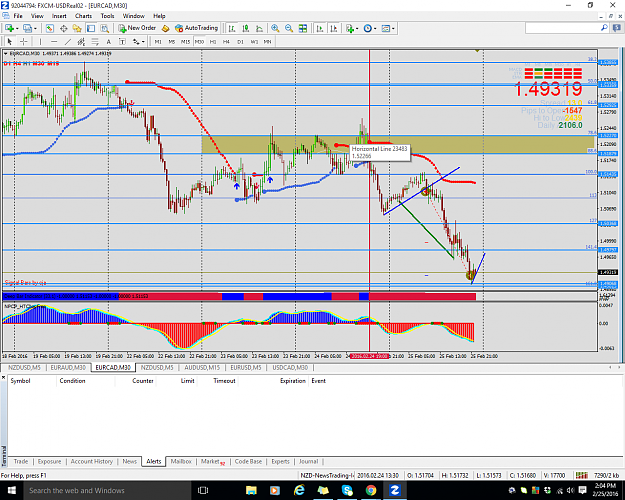Viewport: 625px width, 500px height.
Task: Expand the new chart dropdown arrow
Action: [17, 28]
